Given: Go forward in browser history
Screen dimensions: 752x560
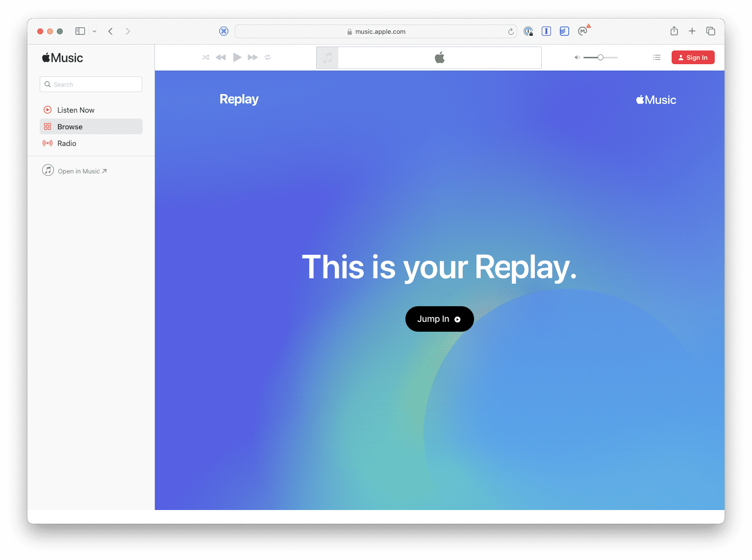Looking at the screenshot, I should click(128, 31).
